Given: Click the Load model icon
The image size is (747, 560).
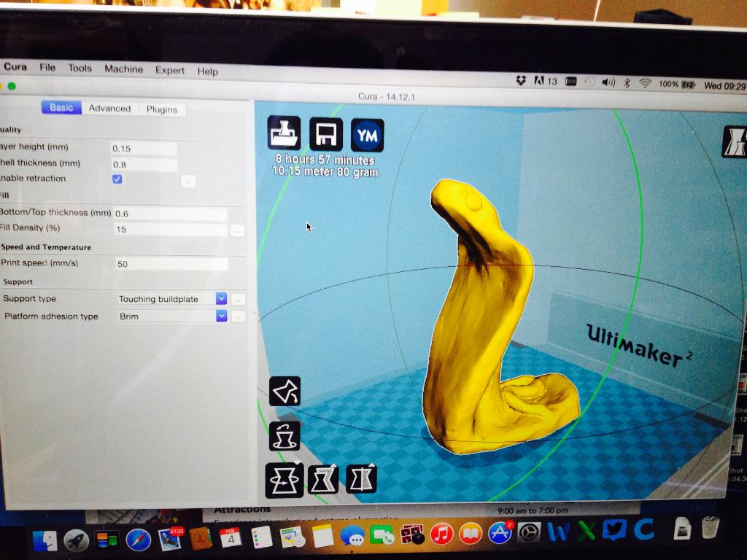Looking at the screenshot, I should pyautogui.click(x=284, y=133).
